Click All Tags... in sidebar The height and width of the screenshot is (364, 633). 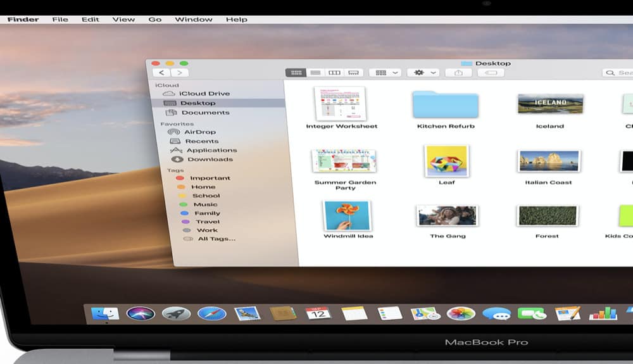point(210,239)
